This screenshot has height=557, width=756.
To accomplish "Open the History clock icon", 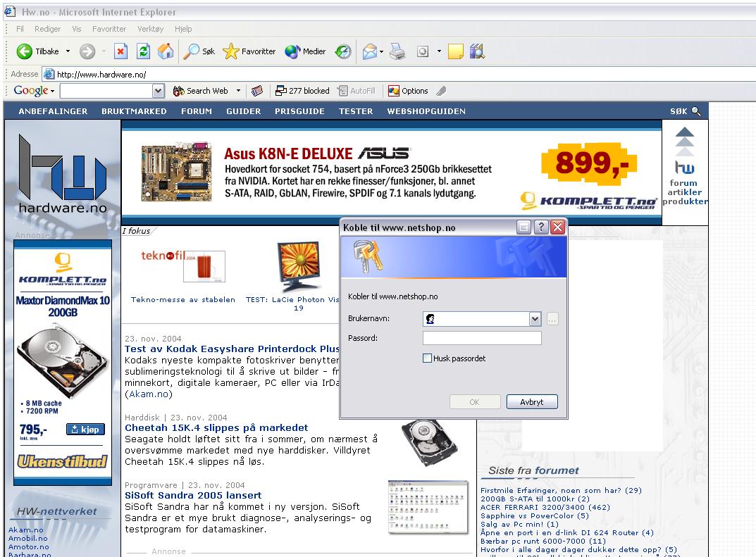I will 343,51.
